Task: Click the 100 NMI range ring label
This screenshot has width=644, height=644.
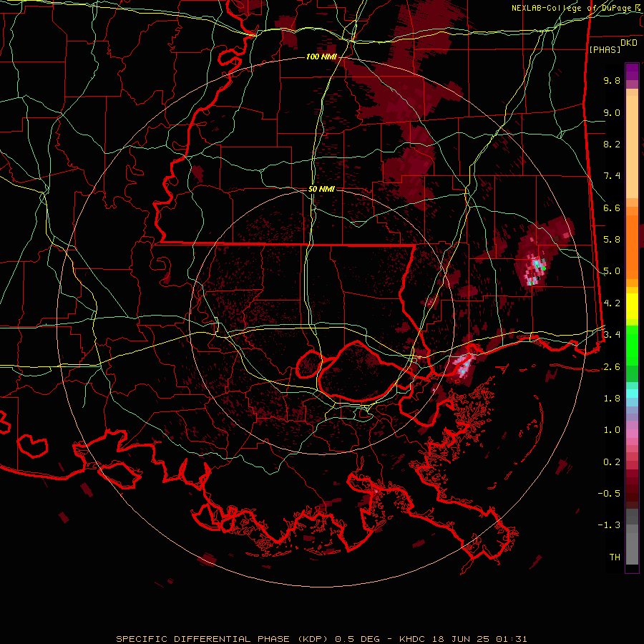Action: coord(321,57)
